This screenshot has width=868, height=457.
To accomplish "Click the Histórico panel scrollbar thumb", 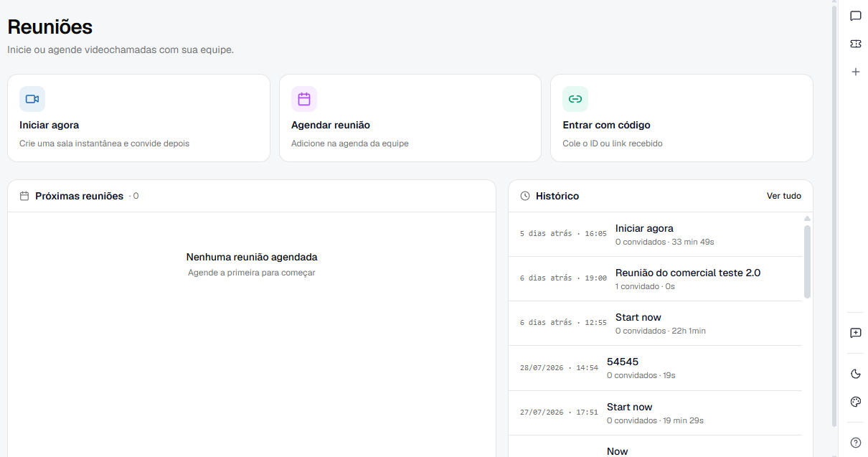I will pyautogui.click(x=807, y=261).
